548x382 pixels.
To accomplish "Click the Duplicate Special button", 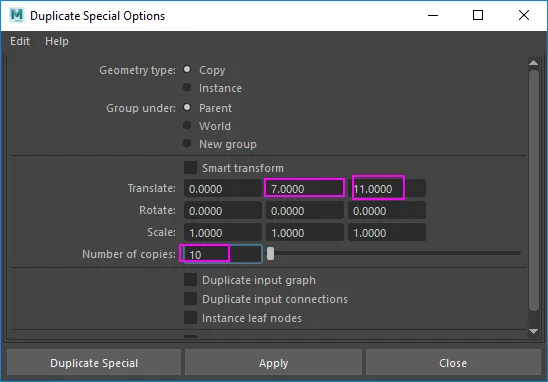I will pyautogui.click(x=94, y=362).
